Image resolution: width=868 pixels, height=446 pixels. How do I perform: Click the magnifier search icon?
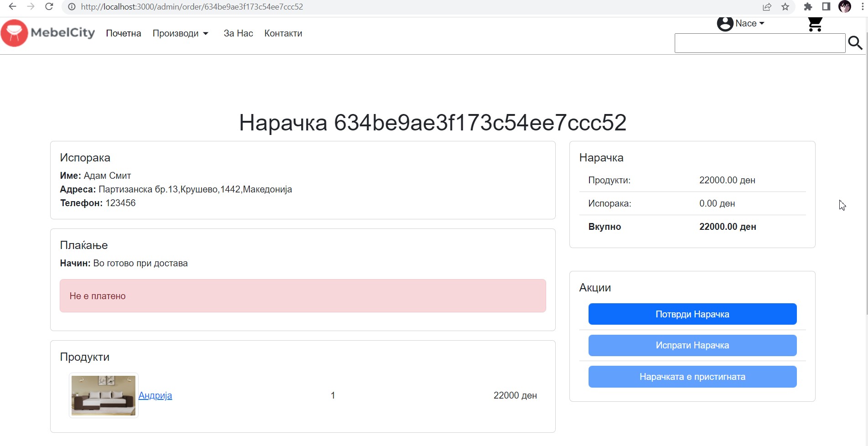[855, 43]
